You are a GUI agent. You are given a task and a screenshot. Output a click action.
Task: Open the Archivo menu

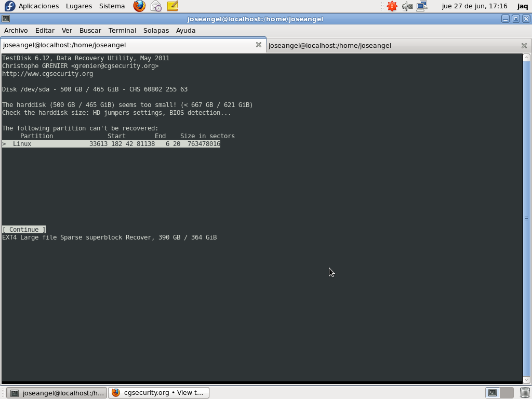pyautogui.click(x=16, y=31)
